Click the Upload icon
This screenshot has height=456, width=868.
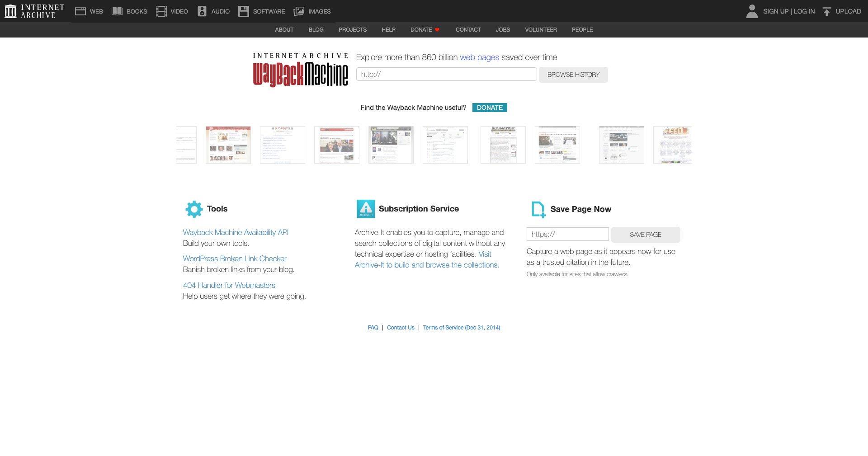coord(827,10)
